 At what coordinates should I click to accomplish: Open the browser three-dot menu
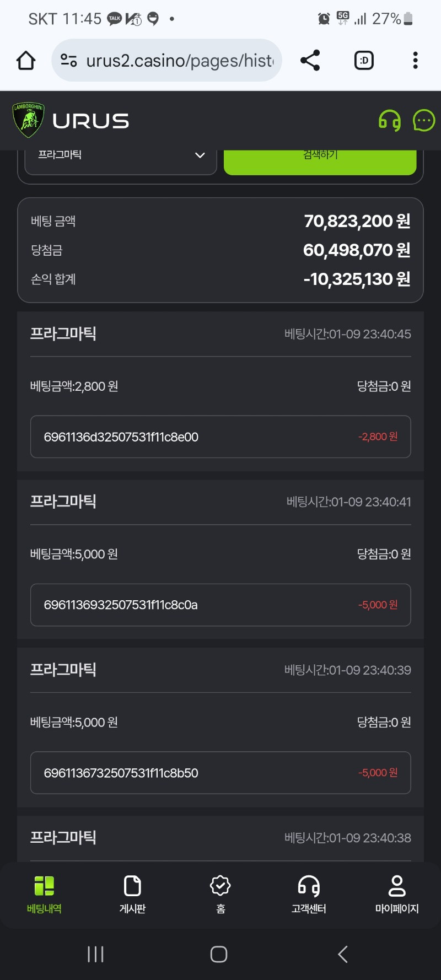(415, 60)
